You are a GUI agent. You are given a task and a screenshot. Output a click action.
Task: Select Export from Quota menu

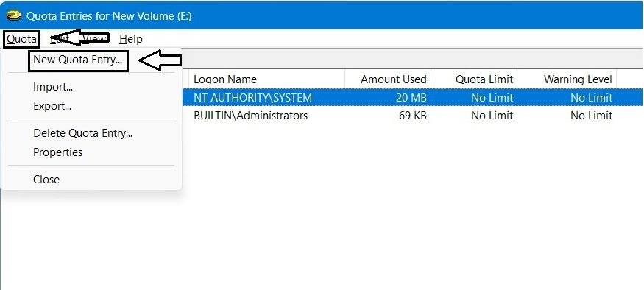pyautogui.click(x=52, y=107)
